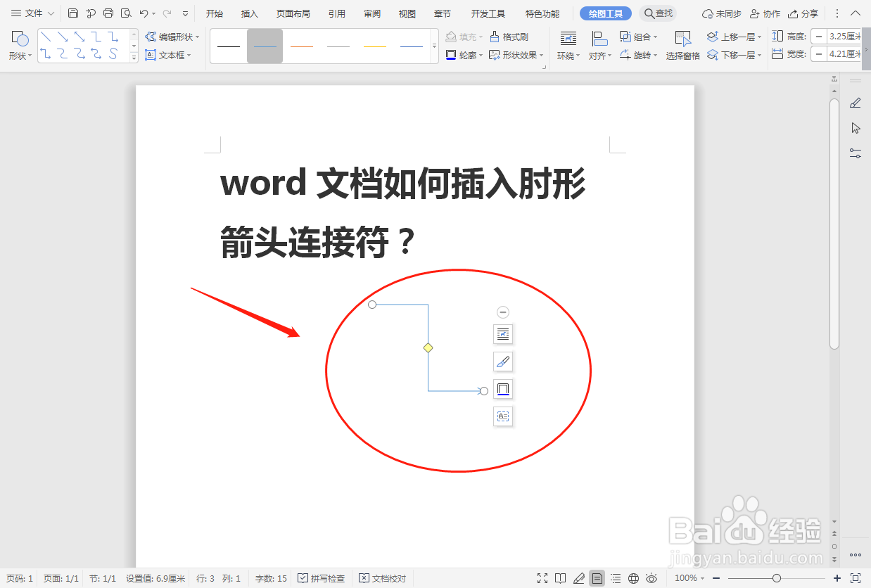Open the settings sliders icon in right sidebar
The width and height of the screenshot is (871, 588).
pos(856,153)
